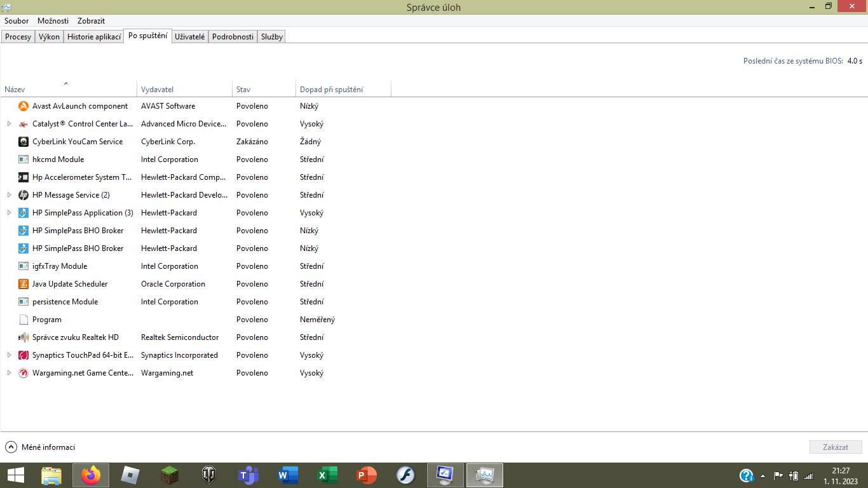This screenshot has height=488, width=868.
Task: Click the Hp Accelerometer System icon
Action: [24, 177]
